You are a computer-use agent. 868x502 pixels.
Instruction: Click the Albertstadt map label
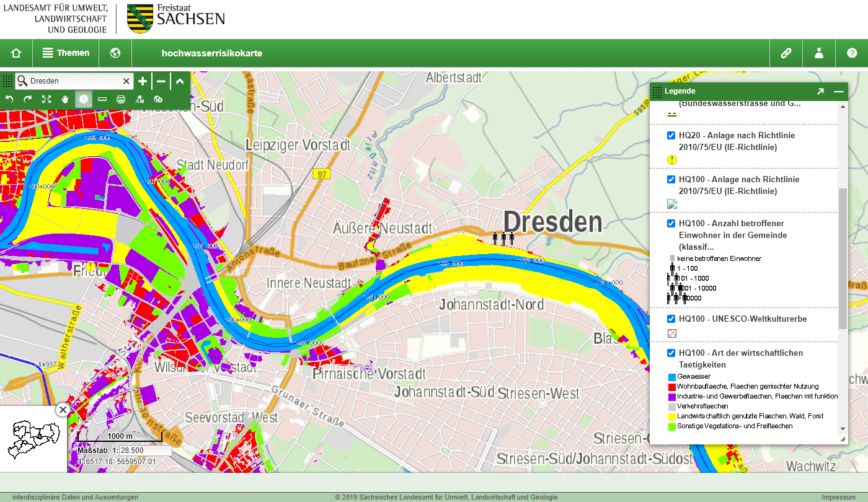(454, 78)
